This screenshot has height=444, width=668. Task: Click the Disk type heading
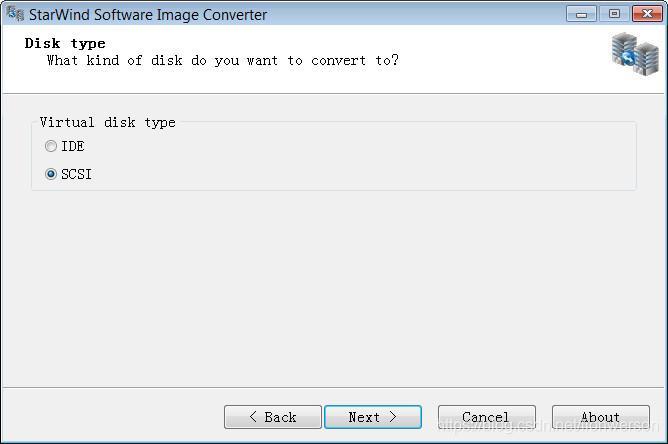65,43
